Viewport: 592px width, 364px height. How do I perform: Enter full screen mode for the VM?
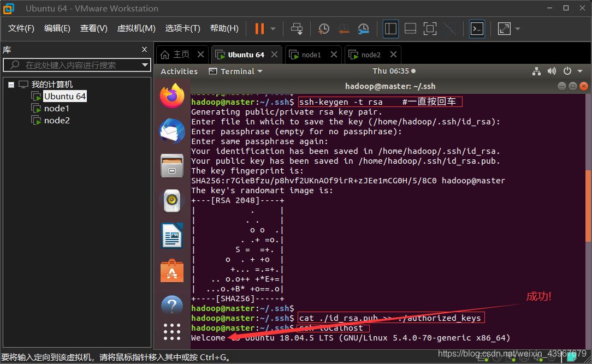click(x=430, y=28)
